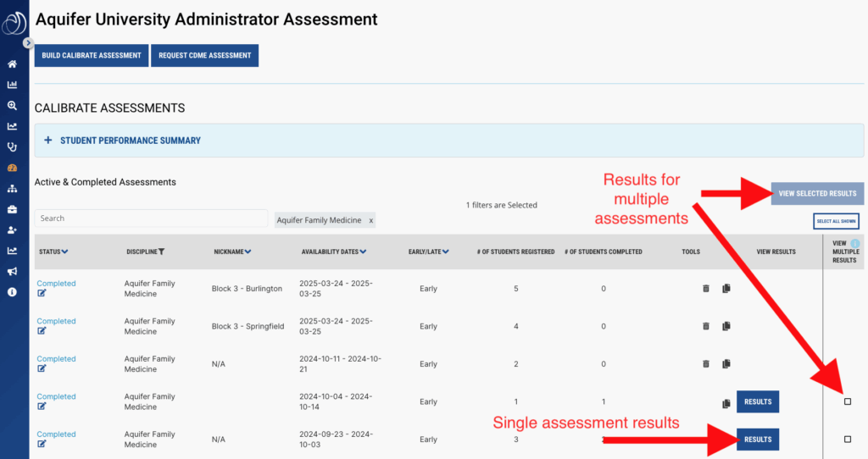The image size is (868, 459).
Task: Click the Aquifer logo in the sidebar
Action: click(14, 23)
